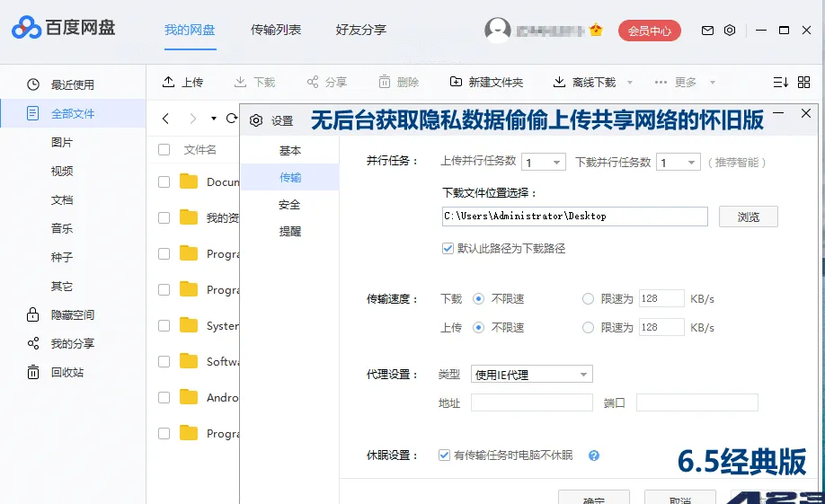This screenshot has height=504, width=825.
Task: Click the Docun folder icon
Action: coord(189,181)
